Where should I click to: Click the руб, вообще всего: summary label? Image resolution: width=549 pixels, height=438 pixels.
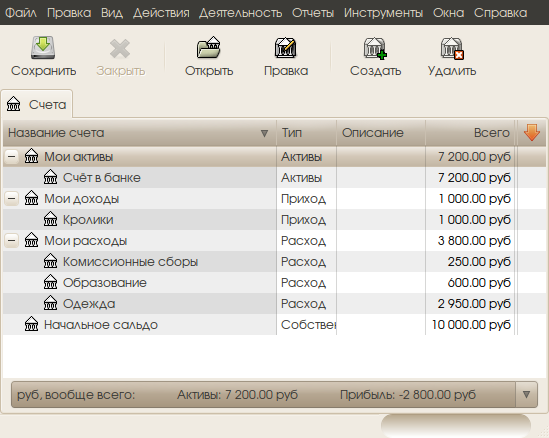click(76, 395)
